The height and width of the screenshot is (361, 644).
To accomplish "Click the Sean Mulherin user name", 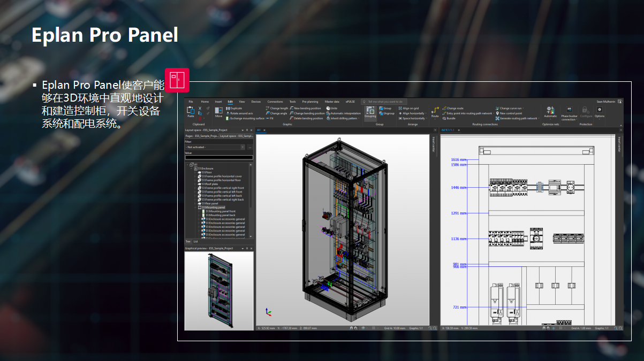I will coord(606,102).
